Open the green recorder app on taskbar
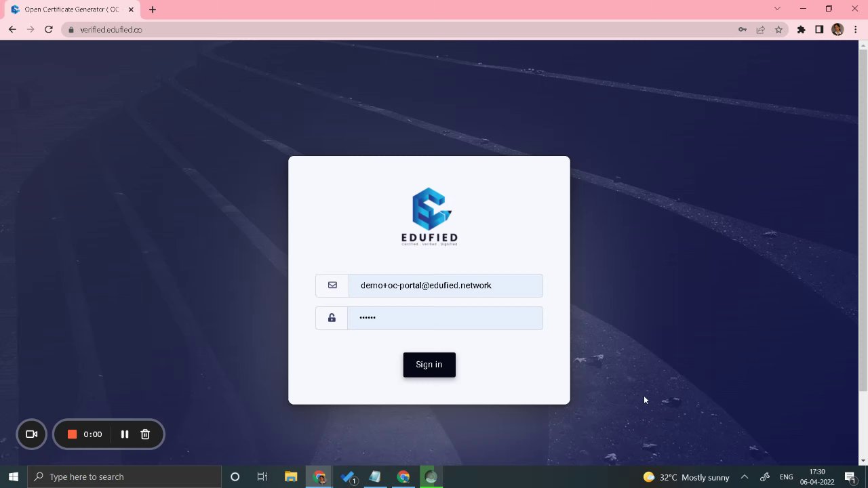The width and height of the screenshot is (868, 488). point(431,477)
